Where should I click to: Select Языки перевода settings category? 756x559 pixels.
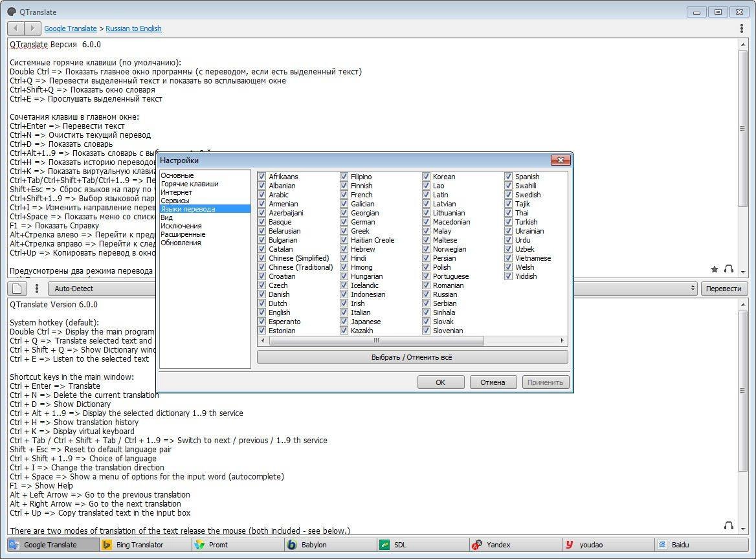[205, 209]
